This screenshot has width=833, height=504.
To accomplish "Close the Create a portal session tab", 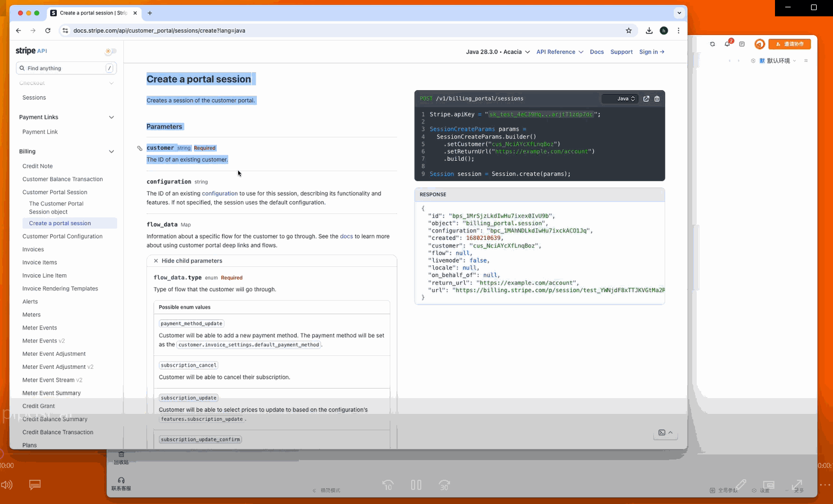I will (x=135, y=12).
